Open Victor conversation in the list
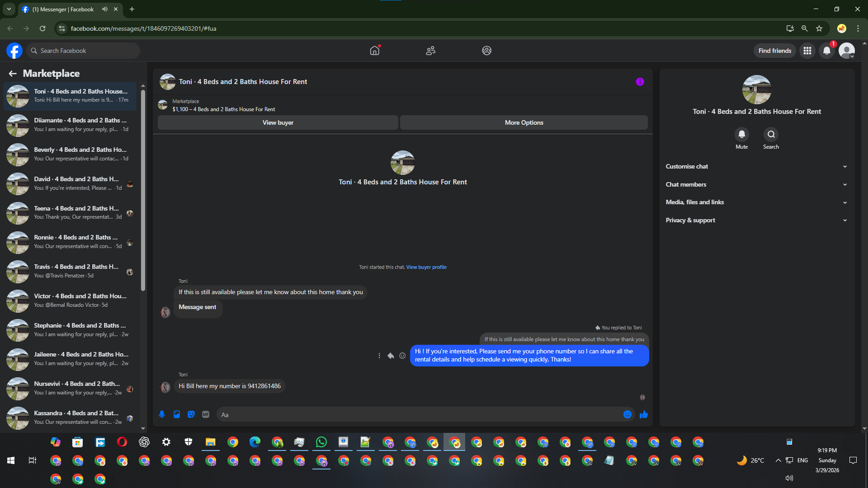This screenshot has width=868, height=488. pos(70,301)
